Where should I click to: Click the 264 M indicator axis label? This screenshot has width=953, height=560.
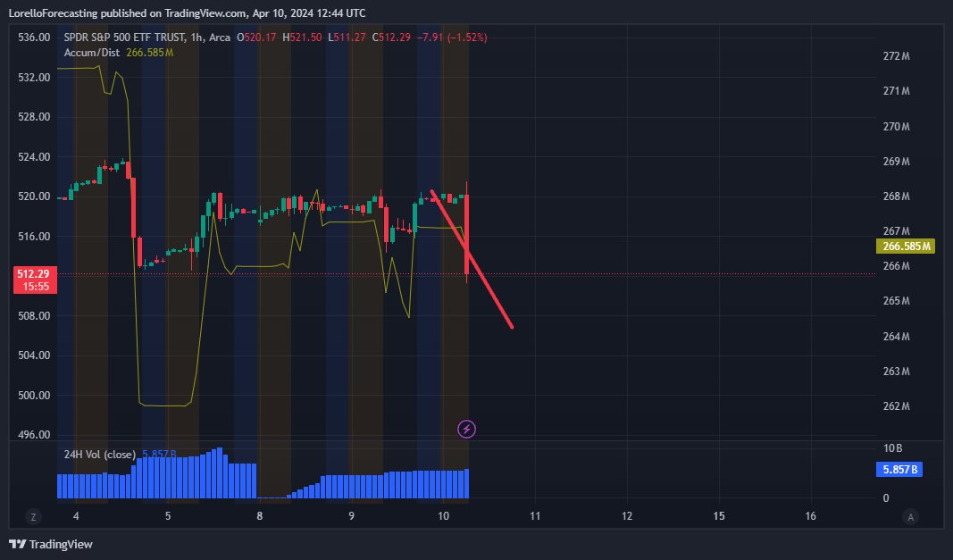point(897,336)
